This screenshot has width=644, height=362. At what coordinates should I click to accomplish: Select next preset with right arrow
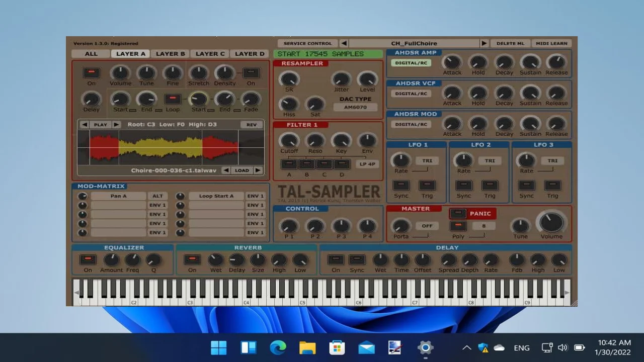point(484,43)
